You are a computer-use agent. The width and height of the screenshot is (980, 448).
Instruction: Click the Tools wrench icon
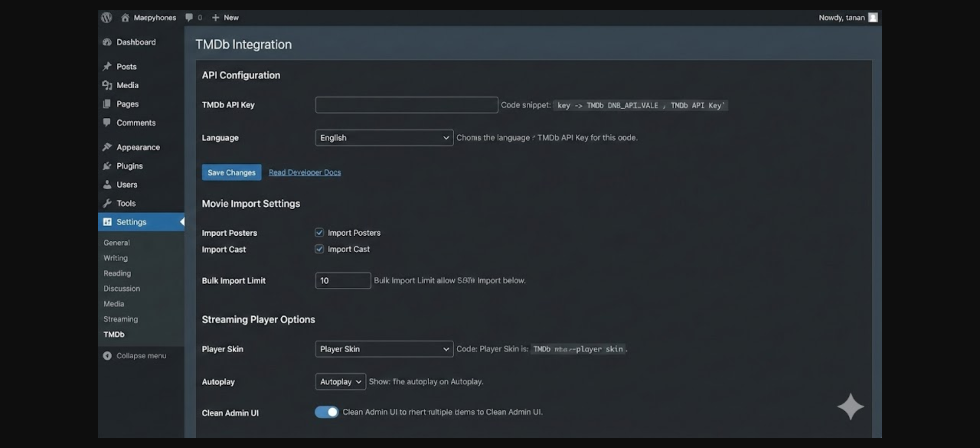[107, 203]
